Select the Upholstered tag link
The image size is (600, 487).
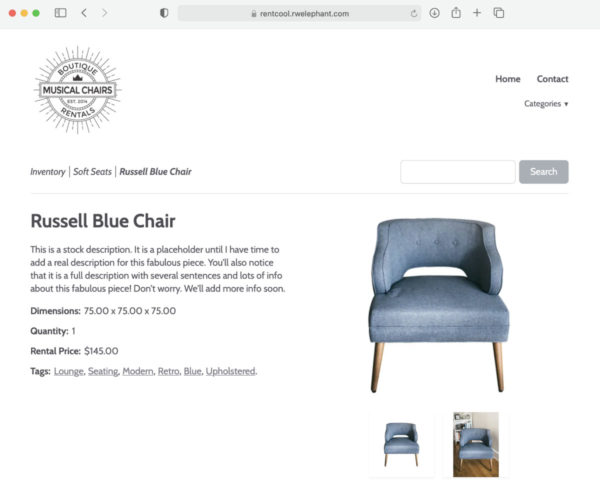tap(230, 371)
